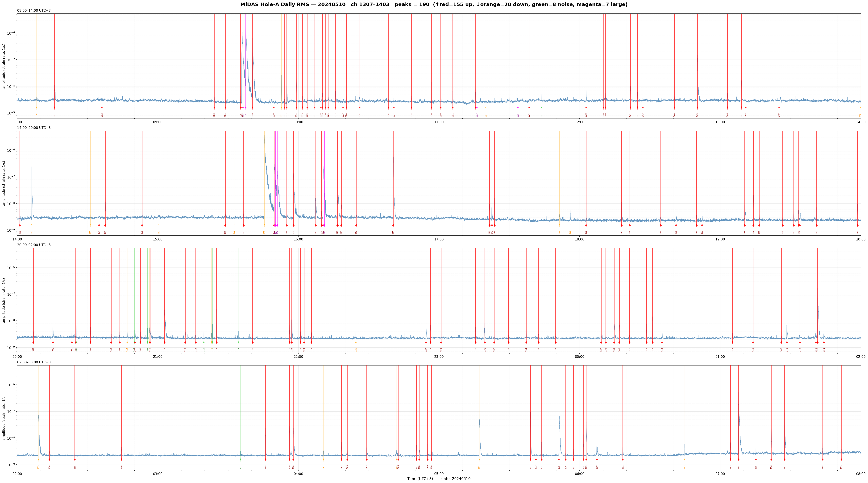Screen dimensions: 868x483
Task: Click the 11:00 x-axis tick label
Action: click(439, 122)
